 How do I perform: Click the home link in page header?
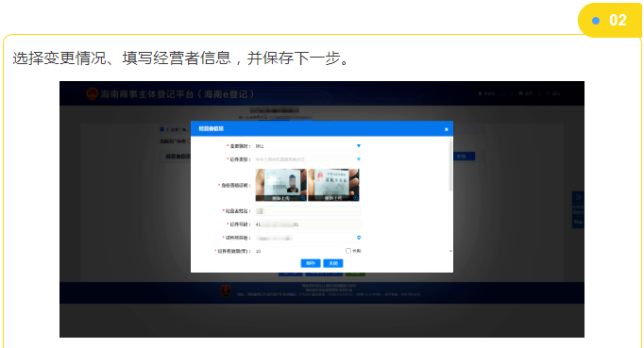point(526,93)
